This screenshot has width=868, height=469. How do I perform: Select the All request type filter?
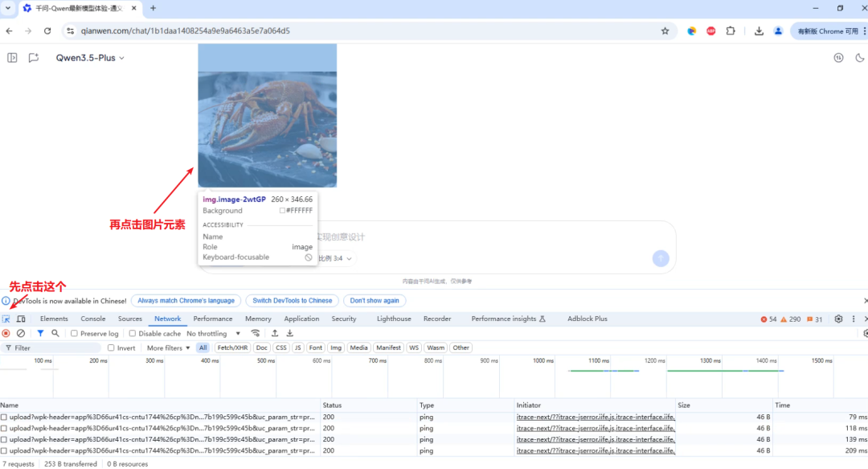203,348
